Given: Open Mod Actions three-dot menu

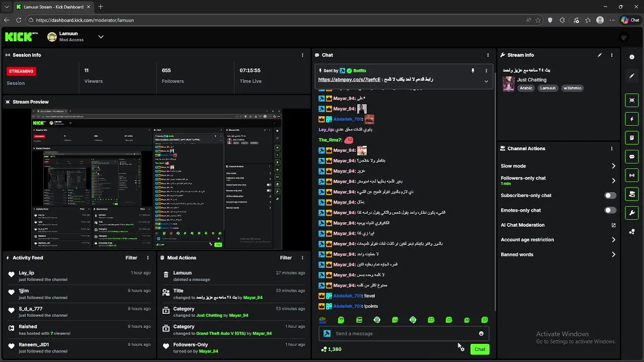Looking at the screenshot, I should click(x=302, y=258).
